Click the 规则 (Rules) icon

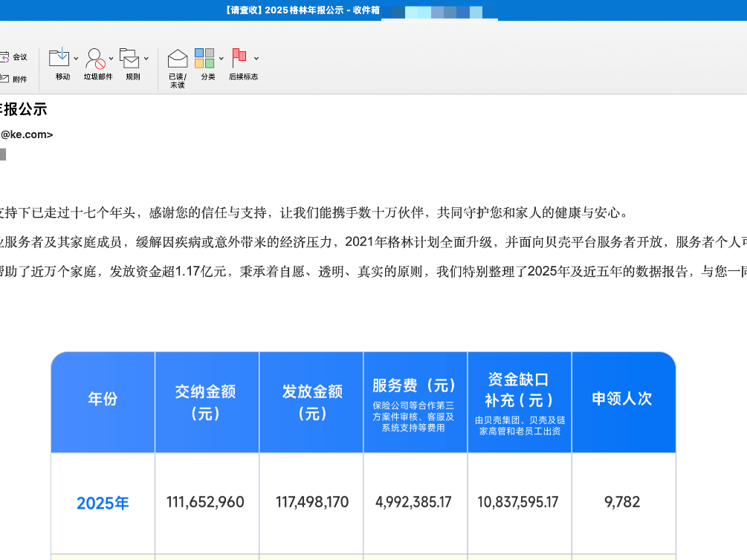tap(129, 58)
